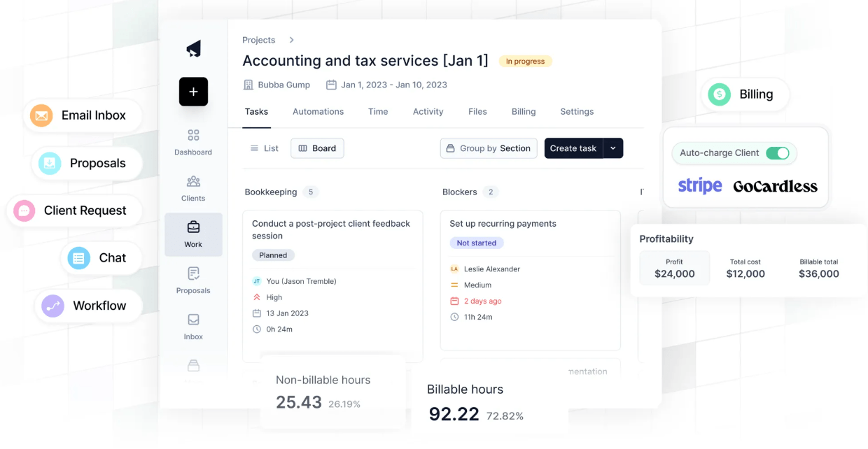The image size is (868, 449).
Task: Click the breadcrumb chevron after Projects
Action: pos(292,40)
